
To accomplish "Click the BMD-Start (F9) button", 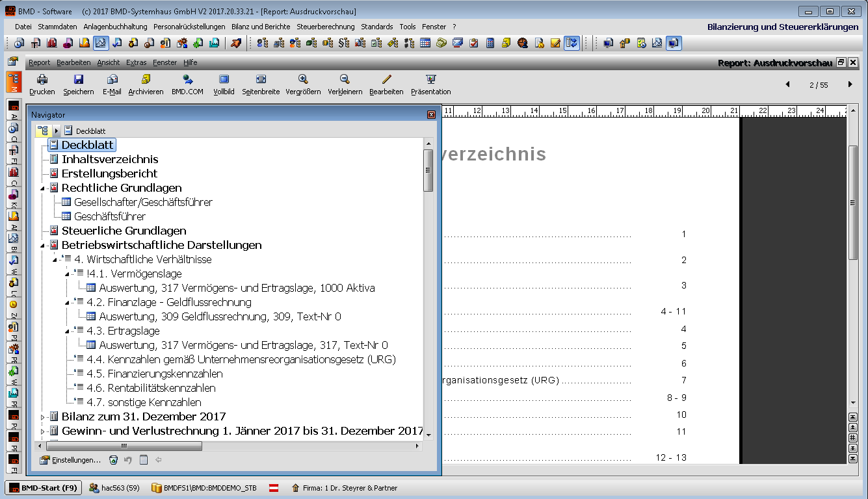I will (44, 488).
